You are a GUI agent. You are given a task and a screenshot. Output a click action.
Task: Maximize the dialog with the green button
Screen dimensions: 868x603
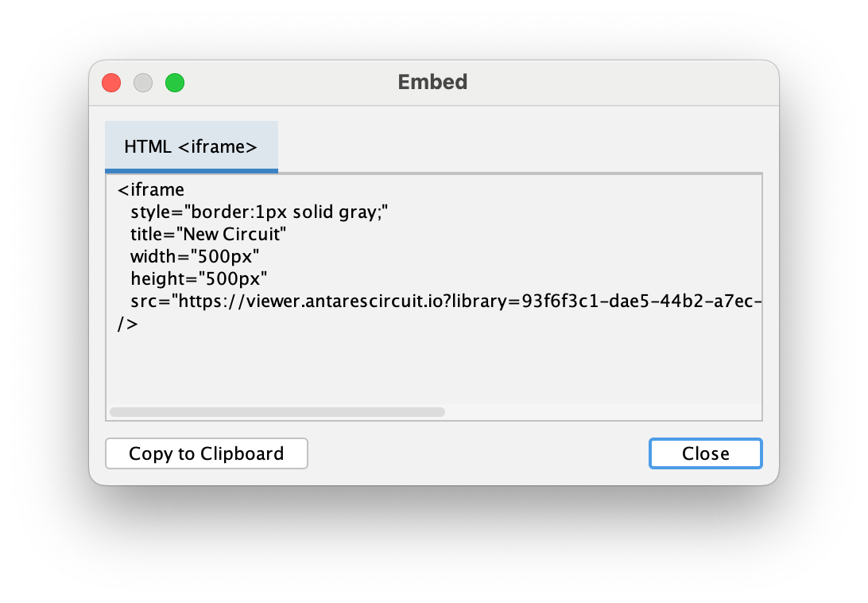click(x=175, y=82)
